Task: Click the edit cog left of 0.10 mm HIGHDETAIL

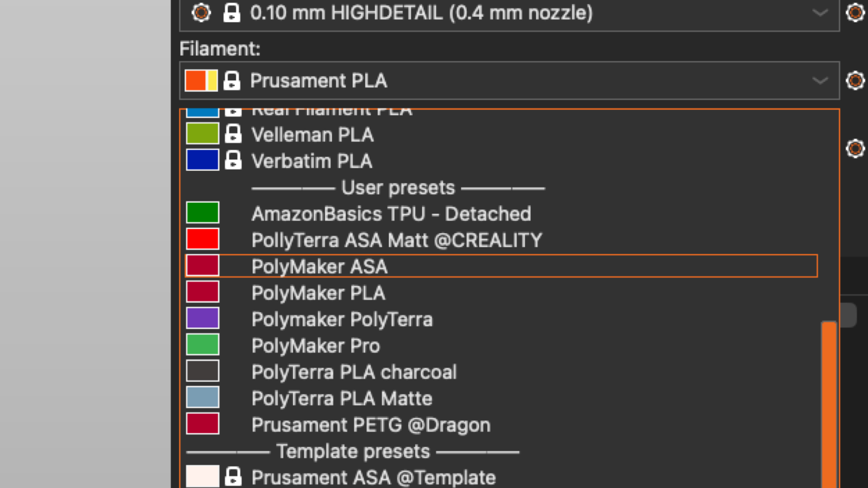Action: pos(201,13)
